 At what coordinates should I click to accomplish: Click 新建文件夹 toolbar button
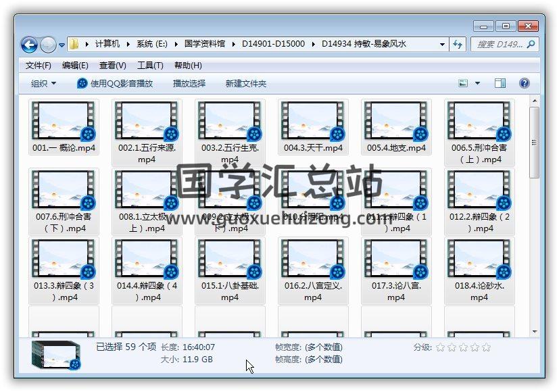coord(245,83)
